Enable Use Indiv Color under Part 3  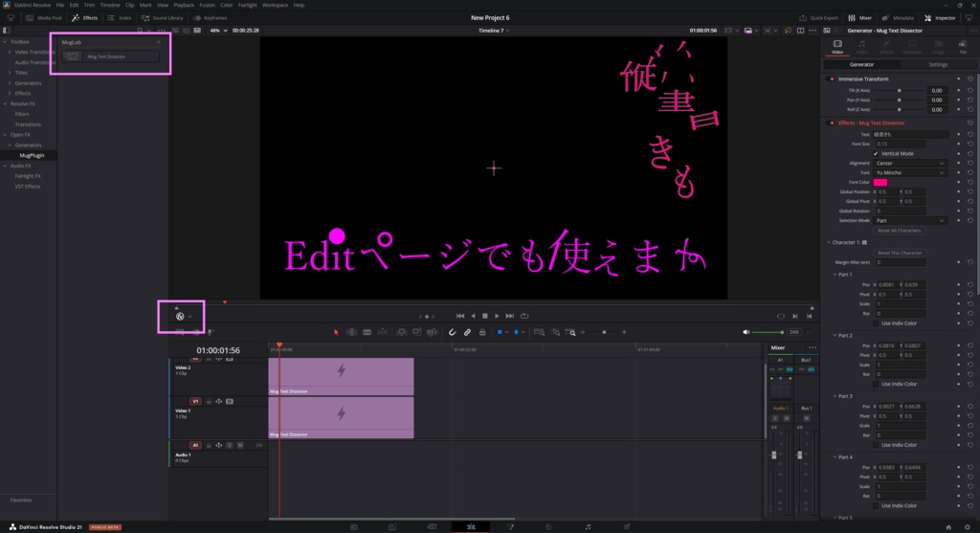coord(876,445)
